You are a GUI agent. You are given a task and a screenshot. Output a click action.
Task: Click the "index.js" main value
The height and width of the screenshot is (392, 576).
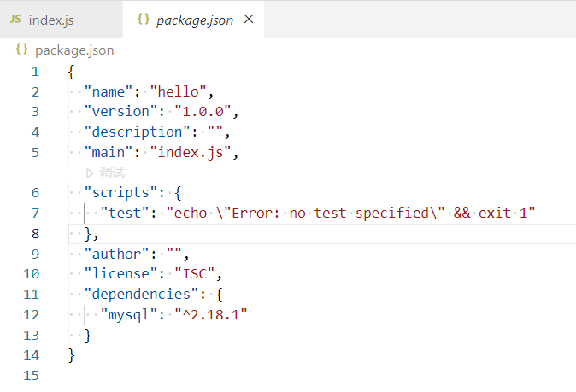pos(191,153)
